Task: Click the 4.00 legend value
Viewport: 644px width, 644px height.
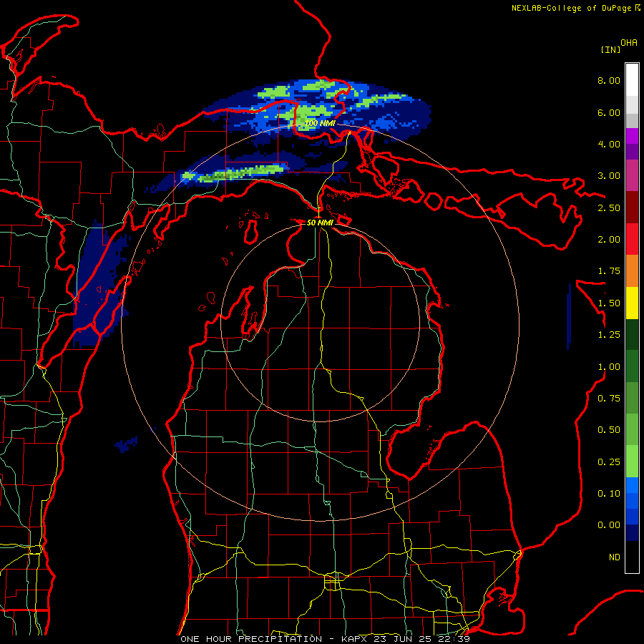Action: tap(609, 144)
